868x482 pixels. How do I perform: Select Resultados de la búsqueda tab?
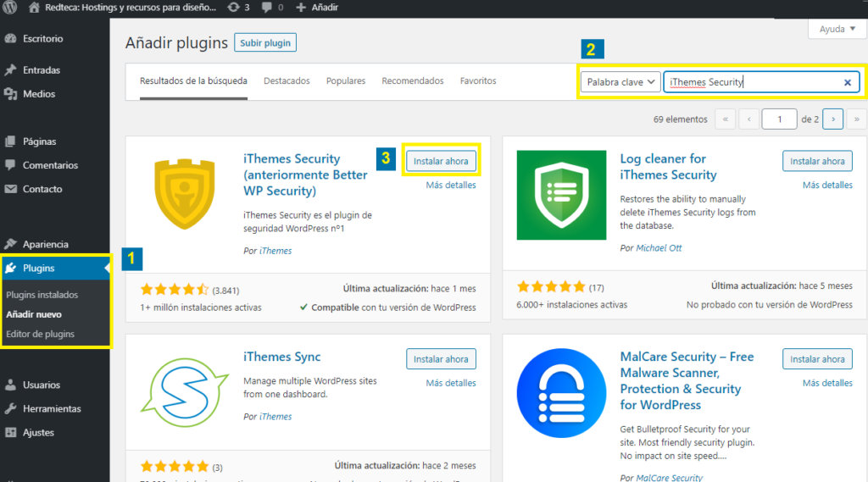(193, 80)
